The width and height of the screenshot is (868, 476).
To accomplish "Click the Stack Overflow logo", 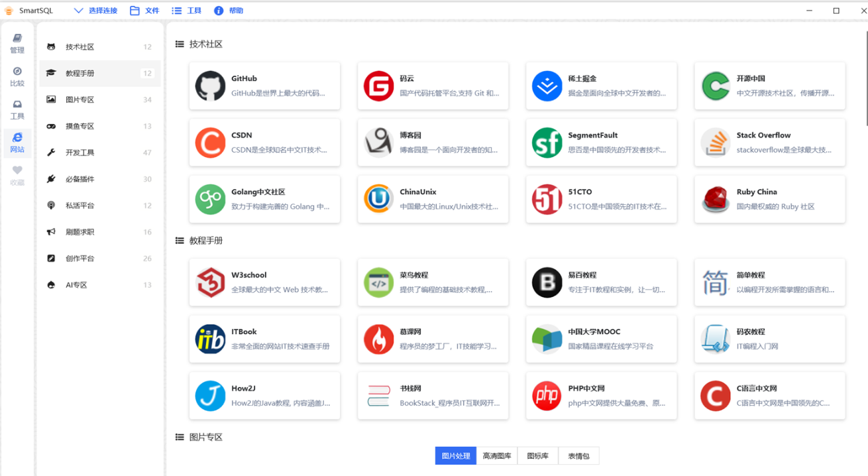I will pyautogui.click(x=716, y=143).
